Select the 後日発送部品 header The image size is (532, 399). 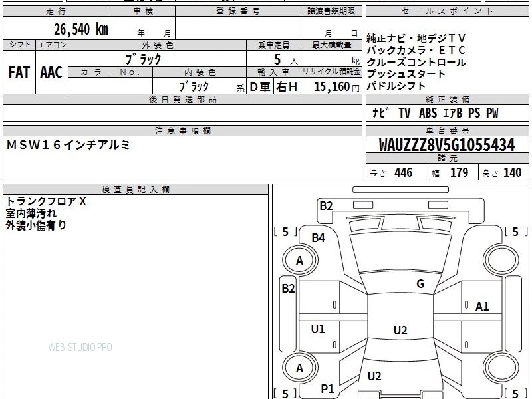point(182,99)
